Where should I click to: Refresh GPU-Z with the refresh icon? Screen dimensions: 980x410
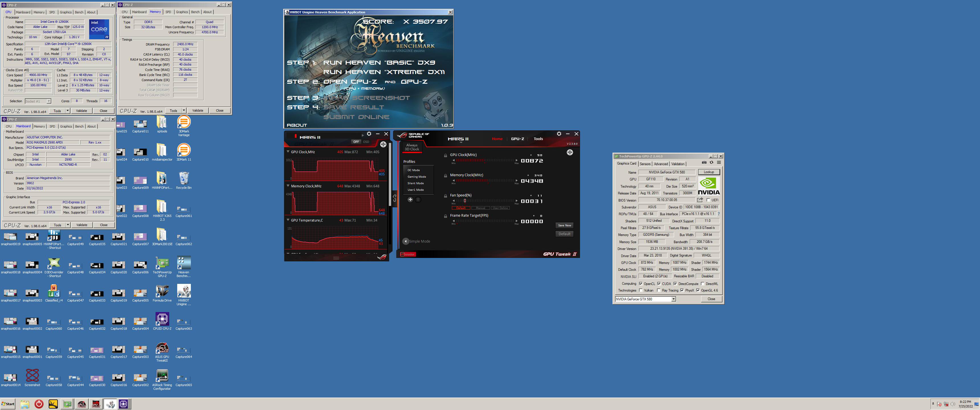point(711,162)
